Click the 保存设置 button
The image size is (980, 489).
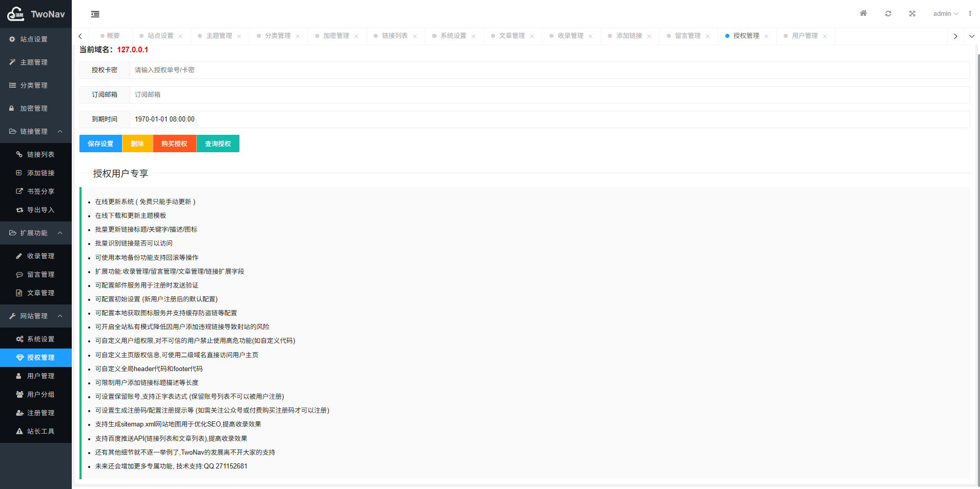click(x=100, y=144)
